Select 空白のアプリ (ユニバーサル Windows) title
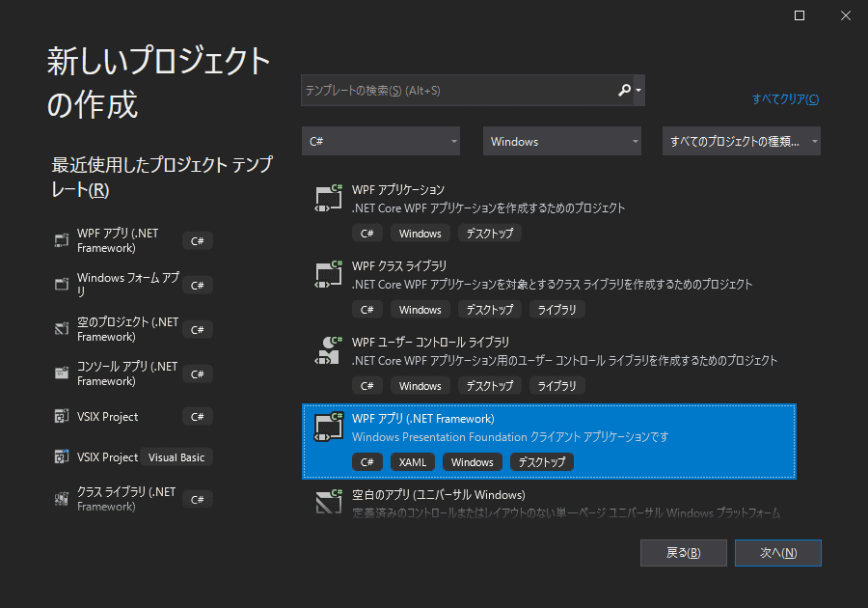This screenshot has height=608, width=868. pyautogui.click(x=439, y=495)
